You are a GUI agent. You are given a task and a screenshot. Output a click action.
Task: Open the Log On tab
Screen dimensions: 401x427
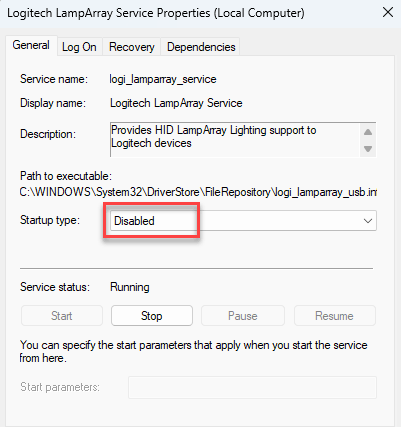79,47
